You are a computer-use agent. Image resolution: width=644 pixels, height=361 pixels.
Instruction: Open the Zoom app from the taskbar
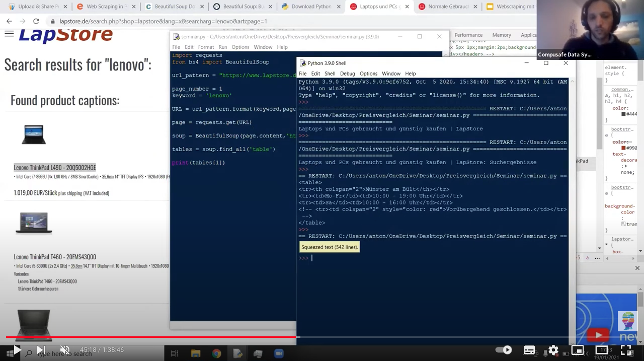[x=279, y=353]
